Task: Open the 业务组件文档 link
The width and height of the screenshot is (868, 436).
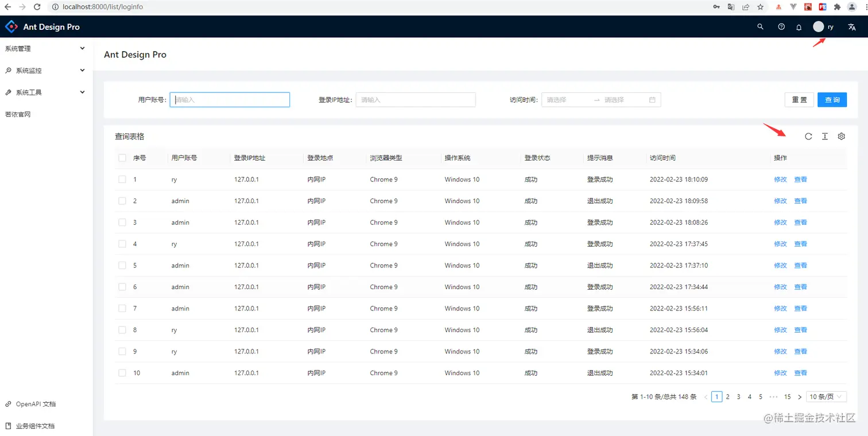Action: pos(35,426)
